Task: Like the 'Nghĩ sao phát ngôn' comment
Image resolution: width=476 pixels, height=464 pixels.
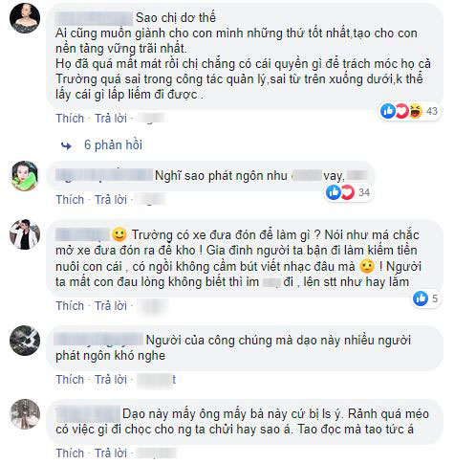Action: click(70, 200)
